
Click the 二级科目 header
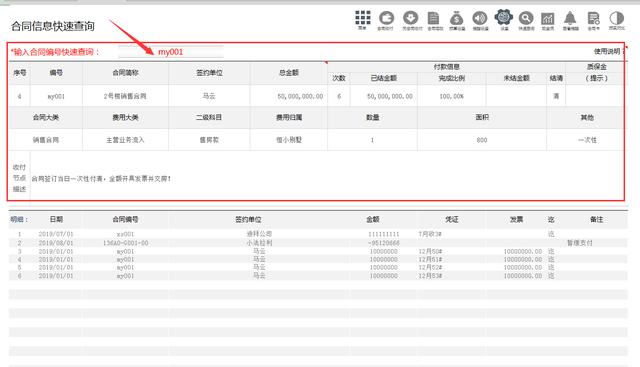tap(209, 117)
